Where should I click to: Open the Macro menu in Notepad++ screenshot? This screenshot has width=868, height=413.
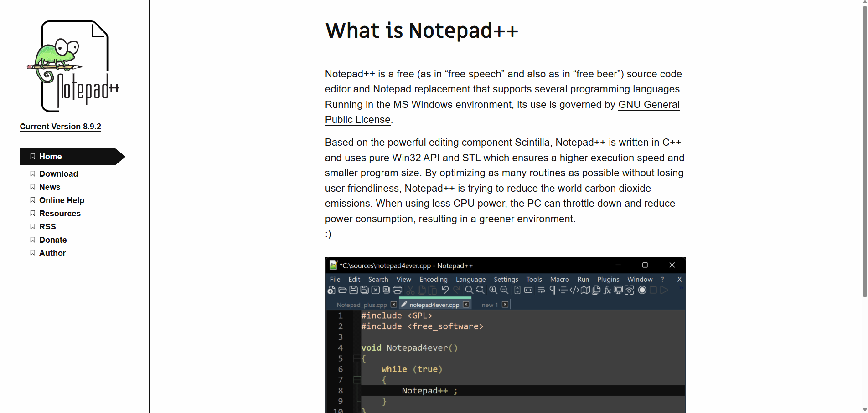(x=560, y=280)
